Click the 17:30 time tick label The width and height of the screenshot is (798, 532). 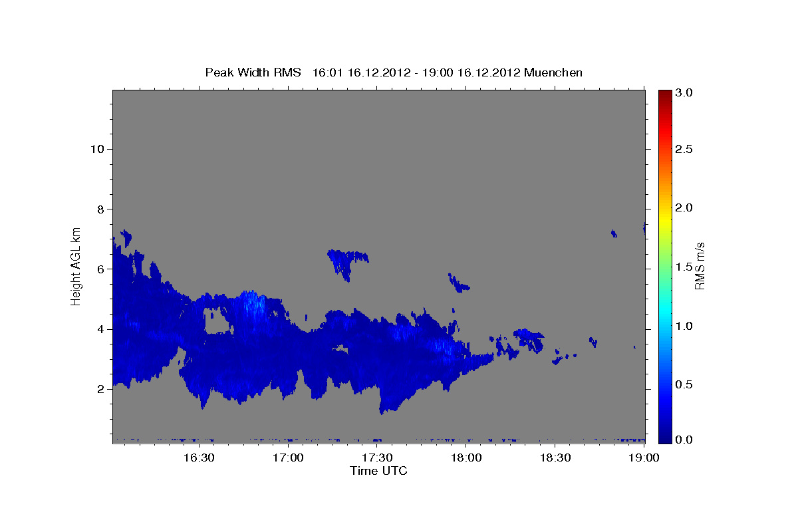pos(378,458)
